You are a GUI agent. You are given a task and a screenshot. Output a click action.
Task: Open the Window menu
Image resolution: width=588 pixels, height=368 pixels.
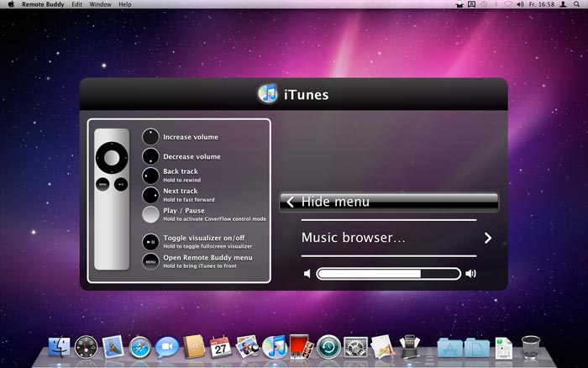point(100,4)
